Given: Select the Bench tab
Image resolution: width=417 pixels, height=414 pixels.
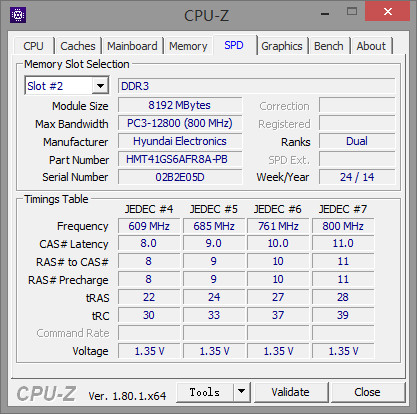Looking at the screenshot, I should tap(328, 46).
